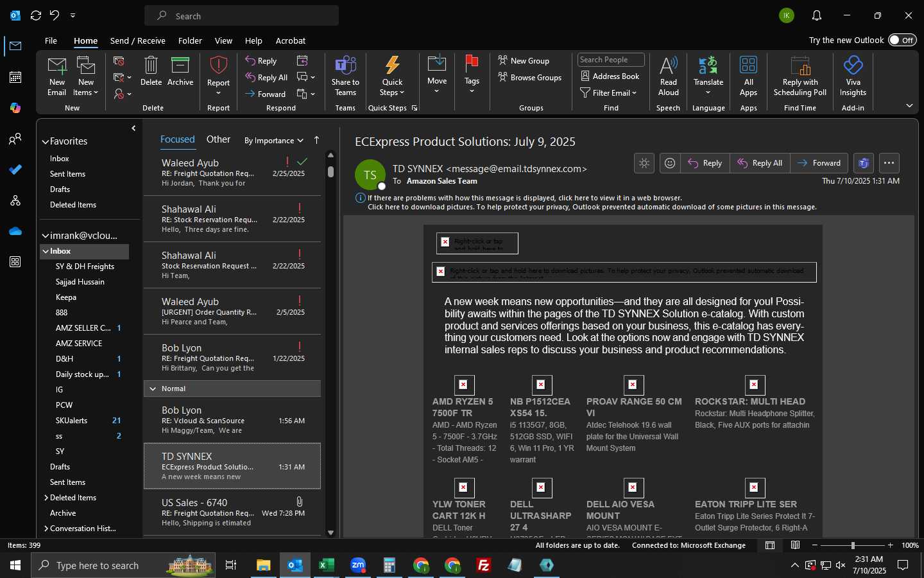Screen dimensions: 924x578
Task: Open the Acrobat tab
Action: pos(290,40)
